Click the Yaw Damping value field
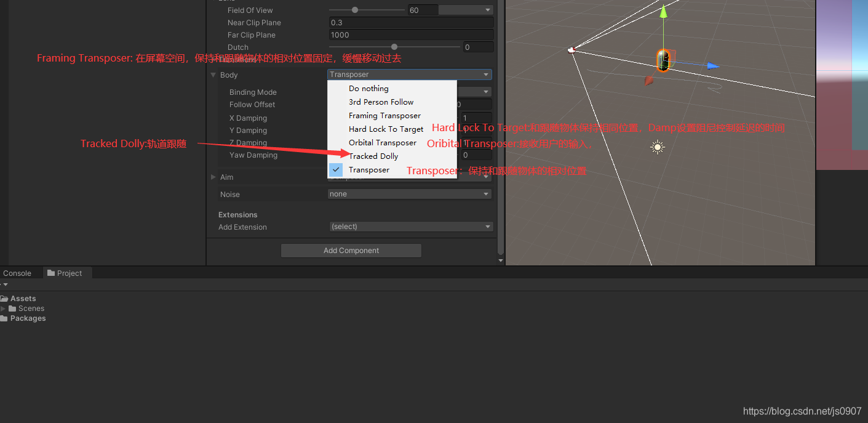 [476, 155]
